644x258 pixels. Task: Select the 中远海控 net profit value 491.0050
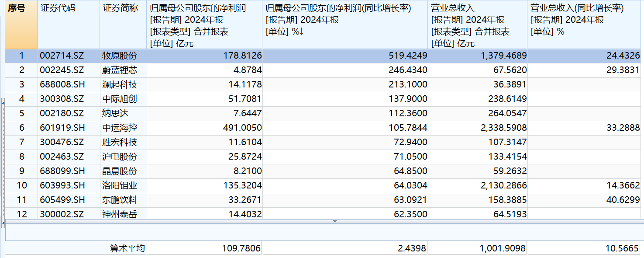[x=241, y=128]
